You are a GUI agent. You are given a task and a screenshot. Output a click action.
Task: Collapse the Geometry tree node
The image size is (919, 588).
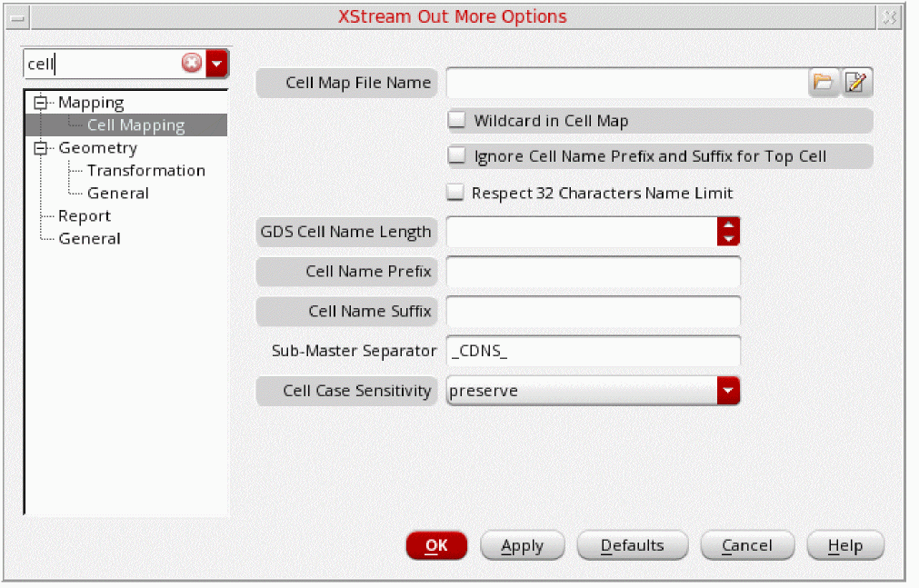point(40,148)
